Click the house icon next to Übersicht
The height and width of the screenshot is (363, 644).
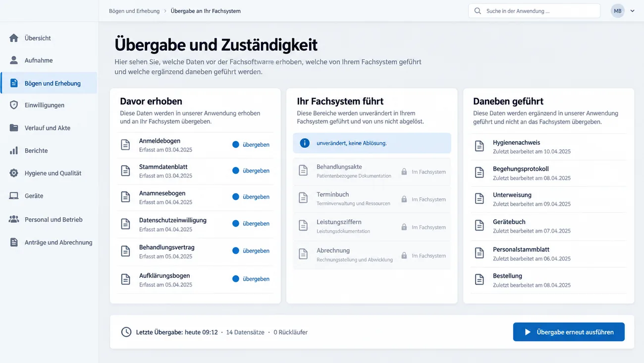[x=14, y=38]
